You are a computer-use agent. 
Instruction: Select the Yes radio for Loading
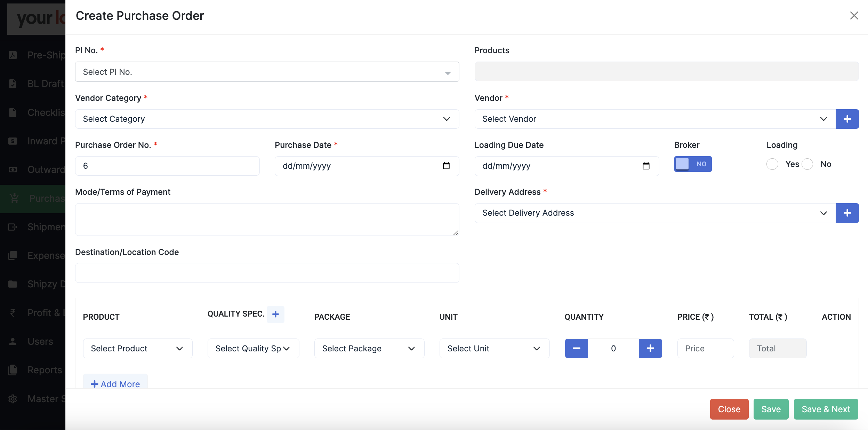[772, 164]
